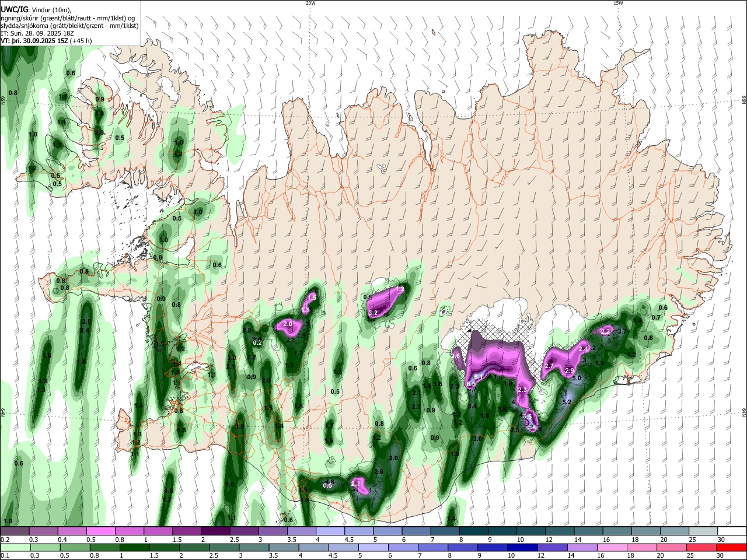Click the '2.9' value in the pink area
This screenshot has height=560, width=747.
tap(570, 371)
